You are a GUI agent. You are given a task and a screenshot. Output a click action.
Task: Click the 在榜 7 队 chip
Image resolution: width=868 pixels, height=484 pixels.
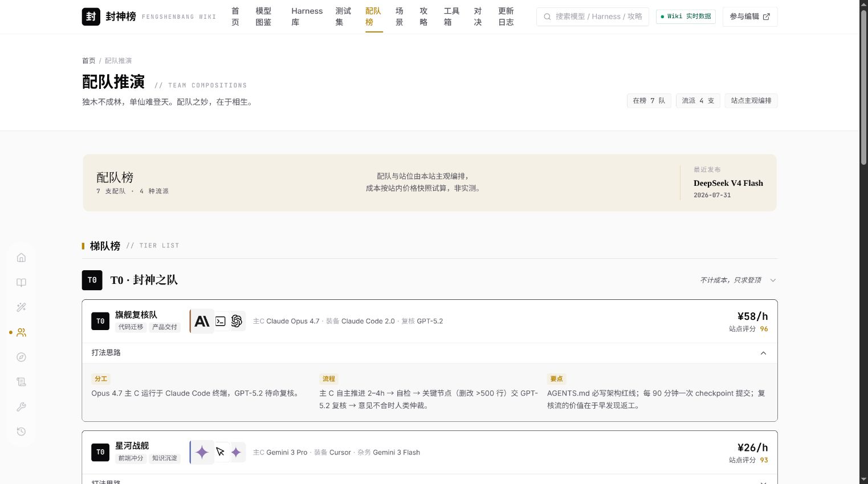click(x=649, y=101)
